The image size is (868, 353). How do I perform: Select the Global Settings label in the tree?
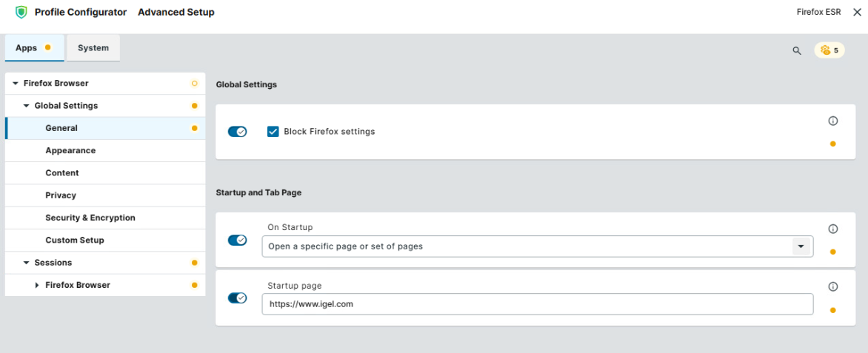pyautogui.click(x=67, y=106)
